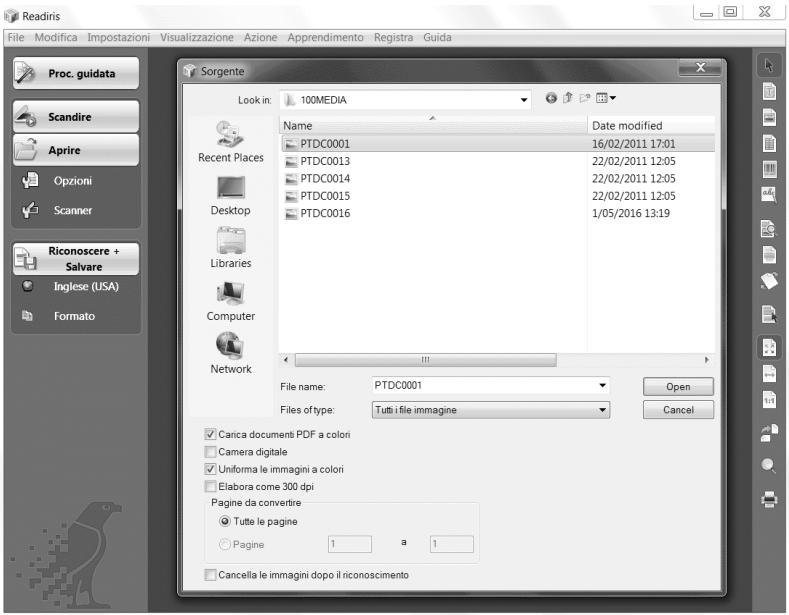Click the printer icon in right toolbar
This screenshot has height=615, width=789.
(769, 499)
